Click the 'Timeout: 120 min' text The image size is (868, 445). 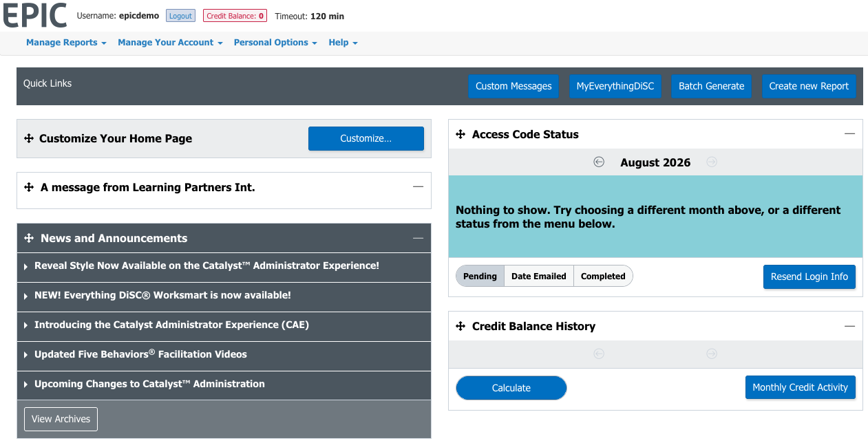(x=310, y=16)
